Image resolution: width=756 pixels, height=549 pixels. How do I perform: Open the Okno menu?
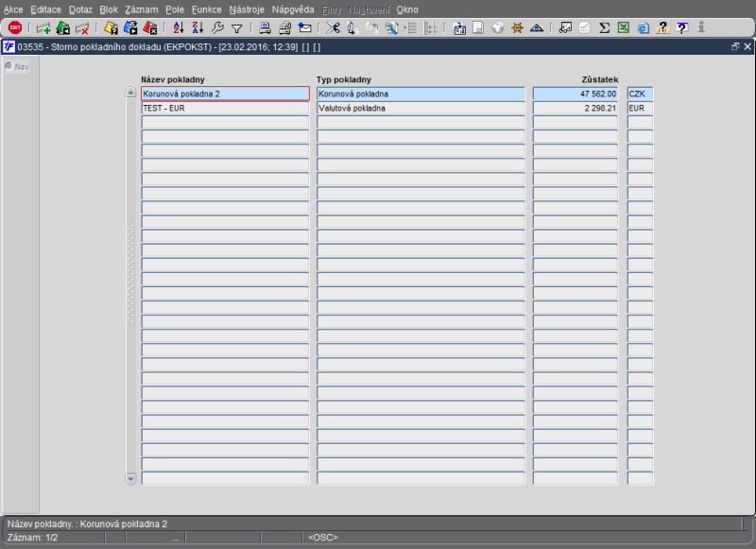[407, 9]
